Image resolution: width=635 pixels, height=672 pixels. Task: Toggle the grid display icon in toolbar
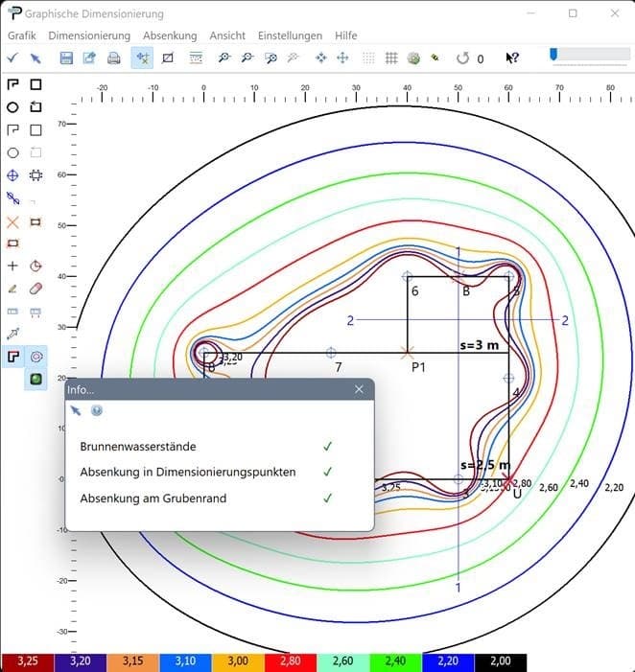391,58
